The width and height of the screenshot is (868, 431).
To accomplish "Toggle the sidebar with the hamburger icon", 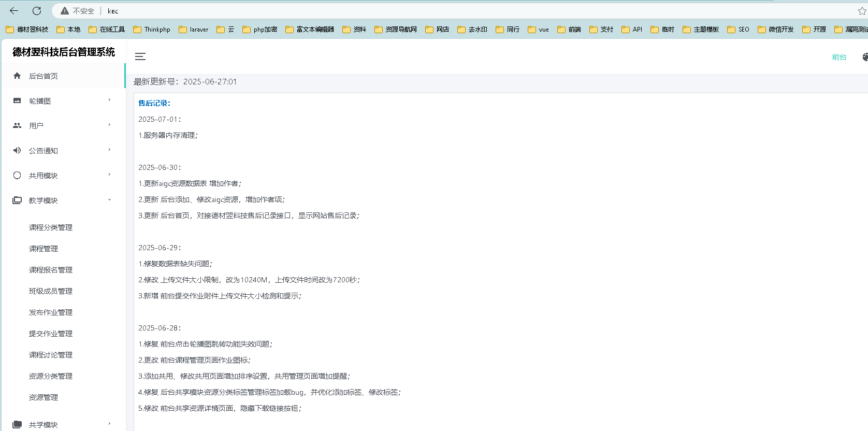I will click(140, 56).
